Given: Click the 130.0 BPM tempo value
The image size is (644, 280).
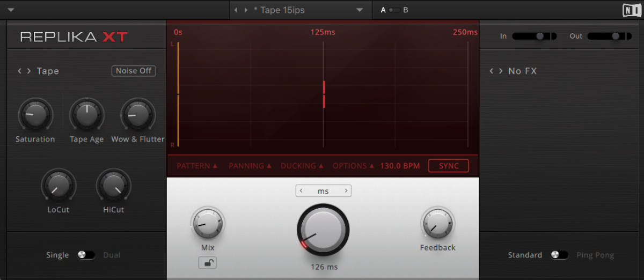Looking at the screenshot, I should [400, 166].
